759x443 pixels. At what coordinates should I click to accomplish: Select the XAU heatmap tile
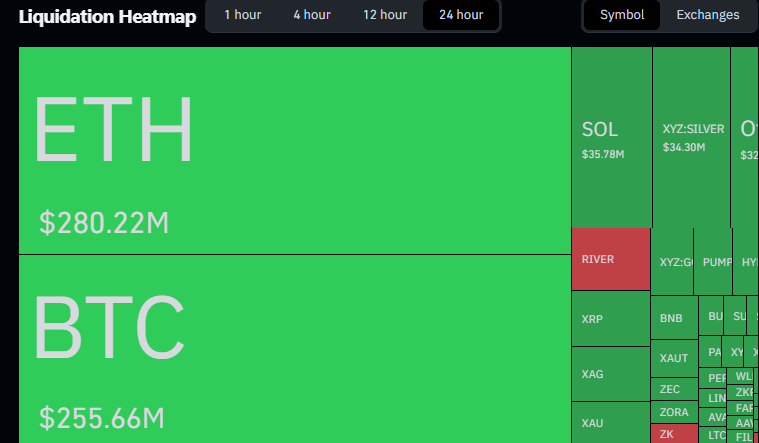[x=610, y=423]
